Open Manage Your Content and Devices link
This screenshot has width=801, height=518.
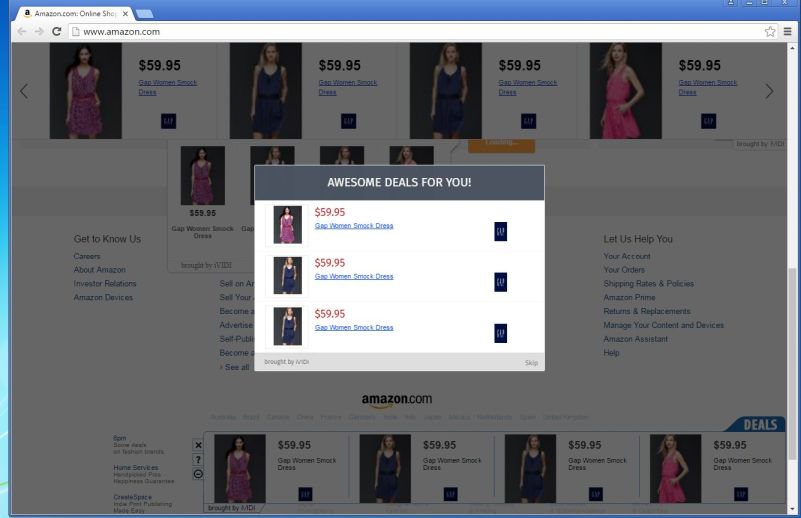tap(664, 325)
